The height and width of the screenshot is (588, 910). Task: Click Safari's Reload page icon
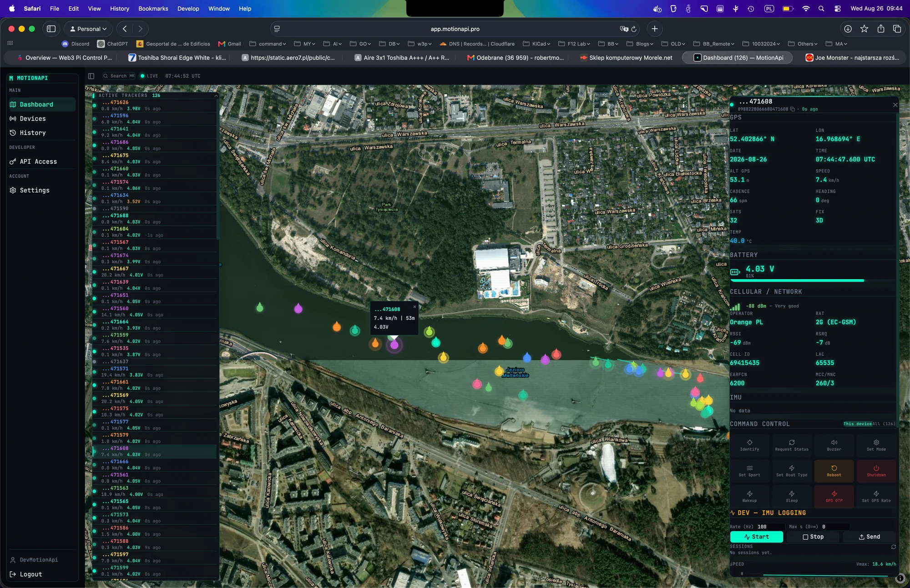pos(633,29)
